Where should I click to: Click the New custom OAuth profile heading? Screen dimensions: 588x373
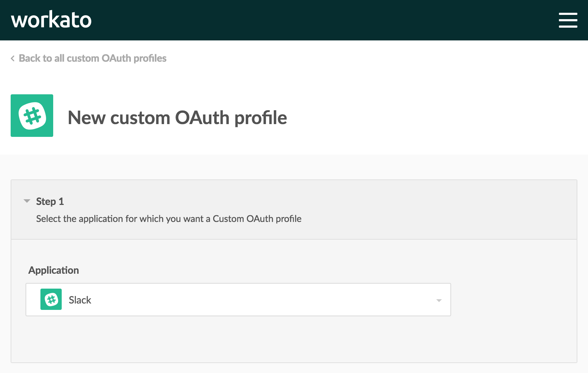point(178,118)
